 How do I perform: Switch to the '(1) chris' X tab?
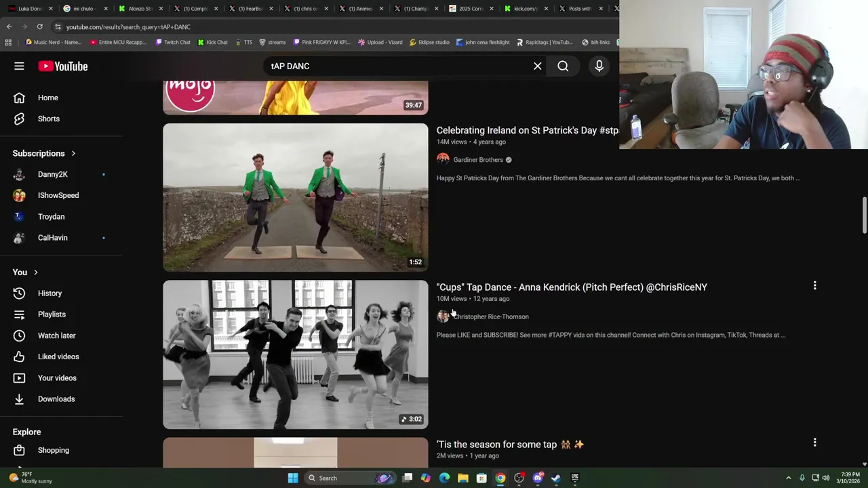[x=305, y=8]
